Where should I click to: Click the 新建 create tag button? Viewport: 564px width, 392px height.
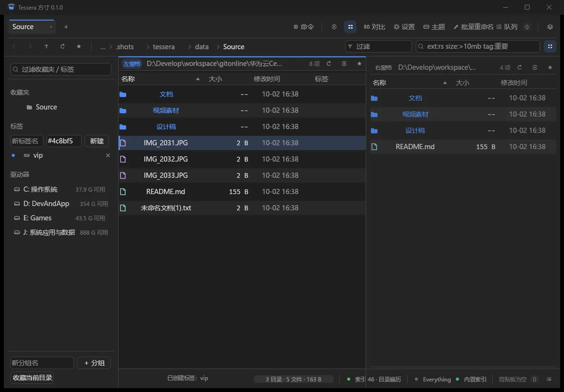pos(97,141)
